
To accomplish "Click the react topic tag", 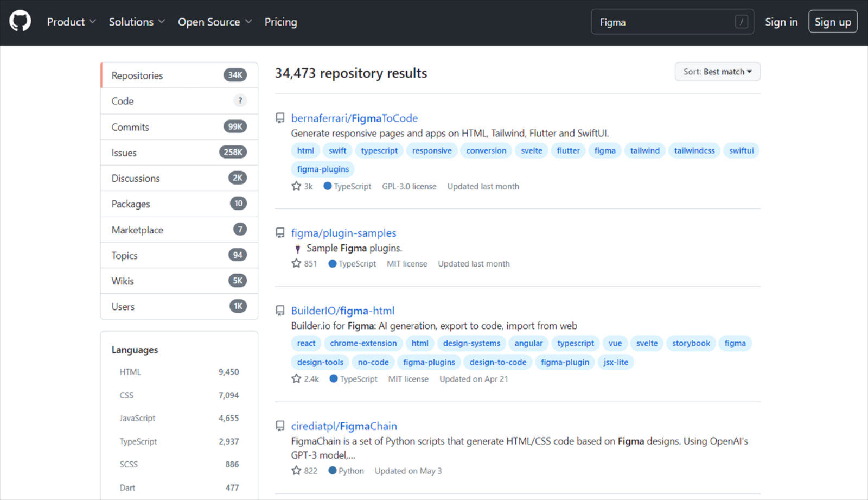I will (x=306, y=343).
